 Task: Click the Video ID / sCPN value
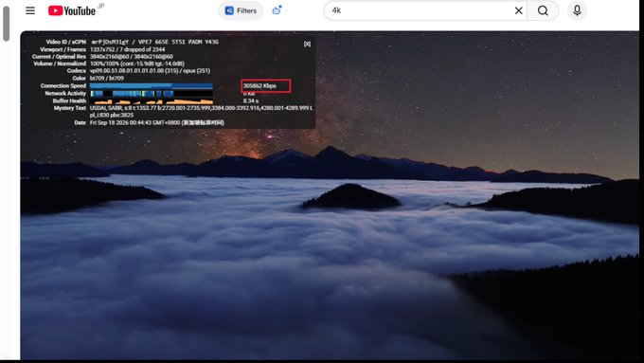point(154,42)
